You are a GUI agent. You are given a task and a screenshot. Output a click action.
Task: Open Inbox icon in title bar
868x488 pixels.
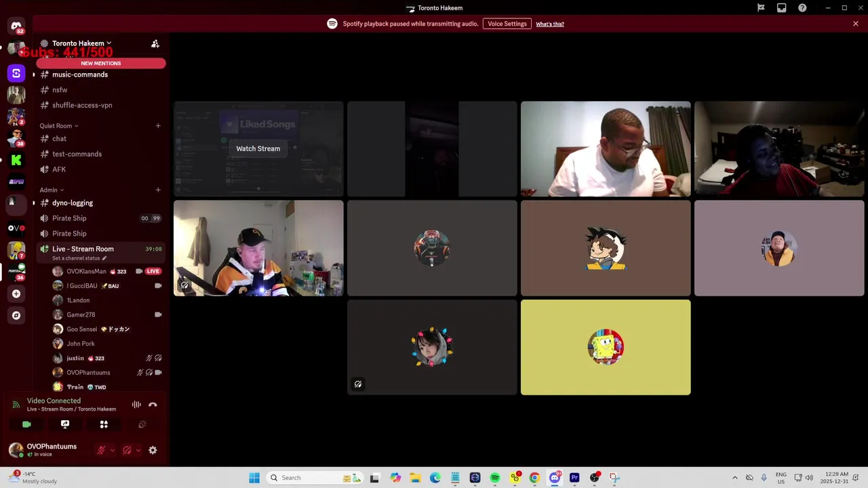click(782, 8)
